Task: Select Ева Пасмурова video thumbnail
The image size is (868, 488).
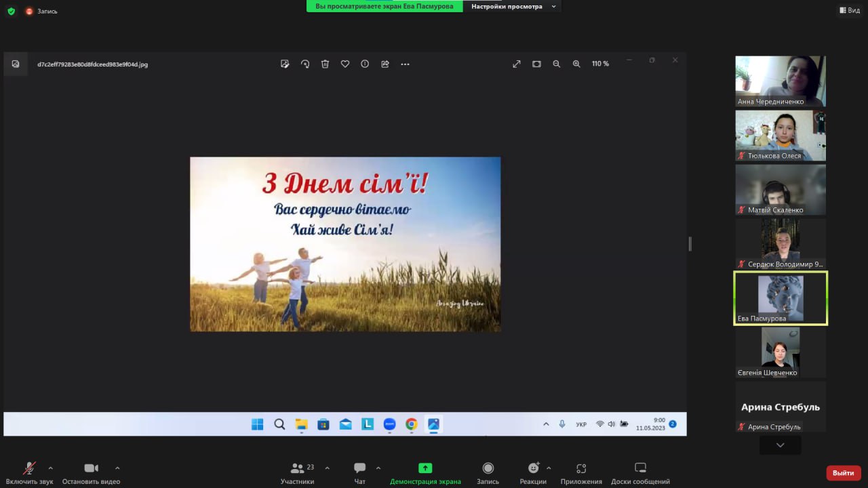Action: [781, 298]
